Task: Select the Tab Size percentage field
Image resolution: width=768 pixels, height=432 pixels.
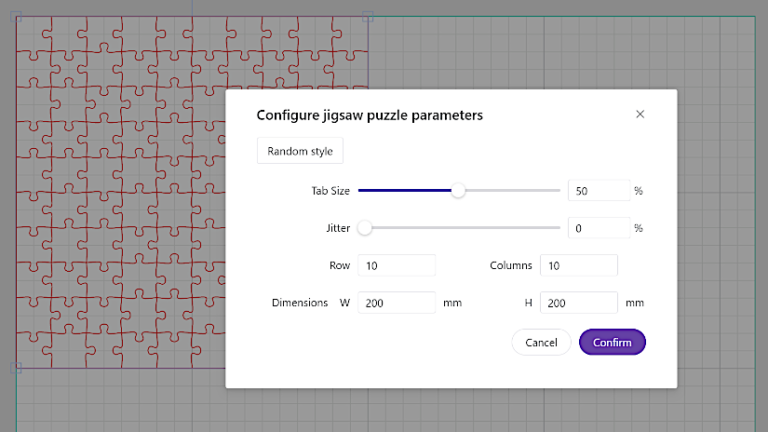Action: 598,190
